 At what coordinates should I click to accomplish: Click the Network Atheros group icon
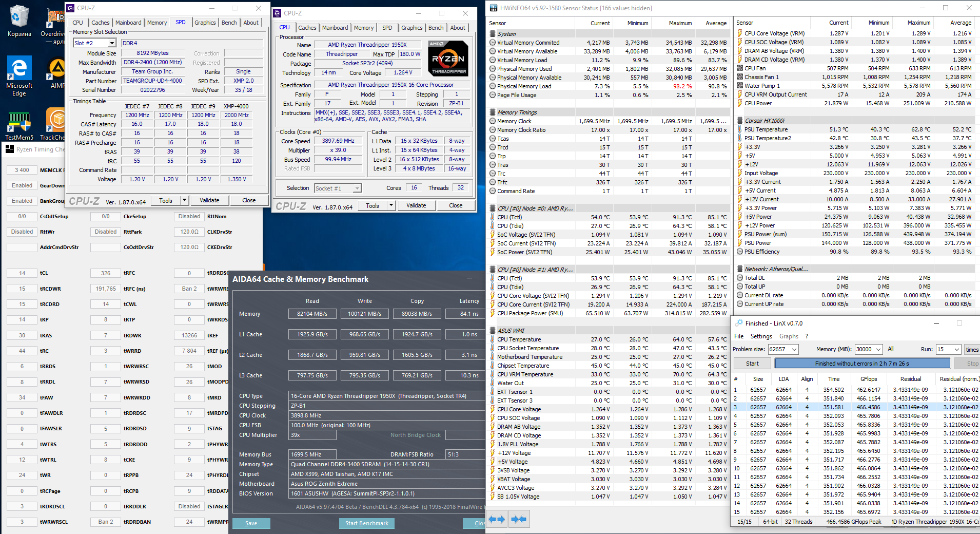pos(740,269)
